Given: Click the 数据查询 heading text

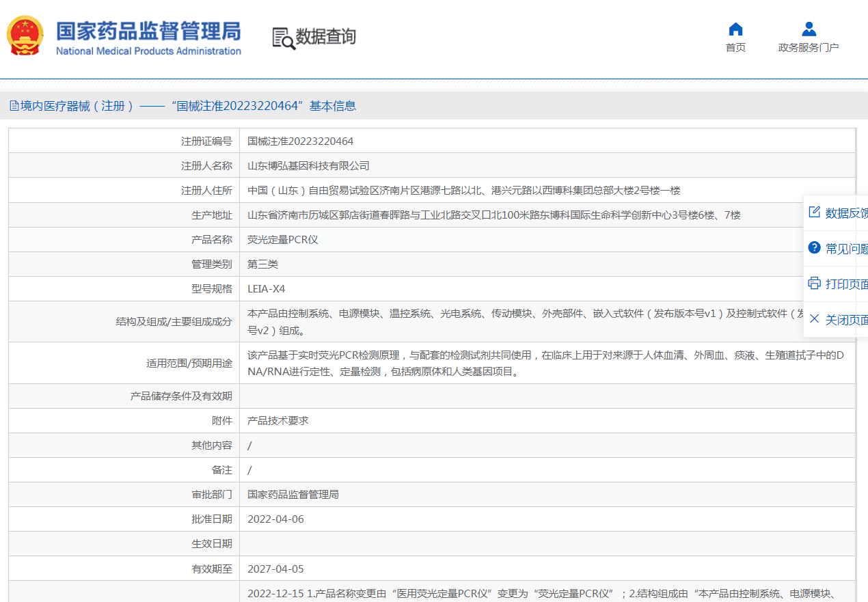Looking at the screenshot, I should 325,36.
